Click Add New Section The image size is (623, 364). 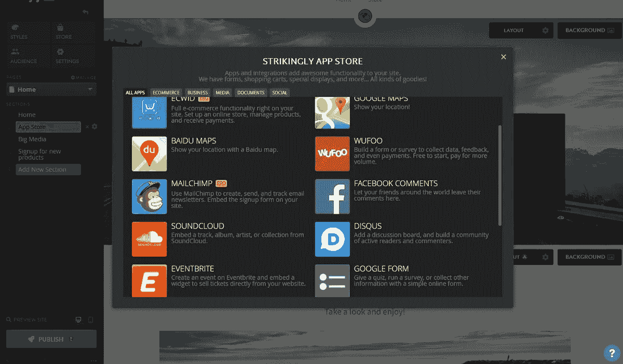click(x=48, y=169)
